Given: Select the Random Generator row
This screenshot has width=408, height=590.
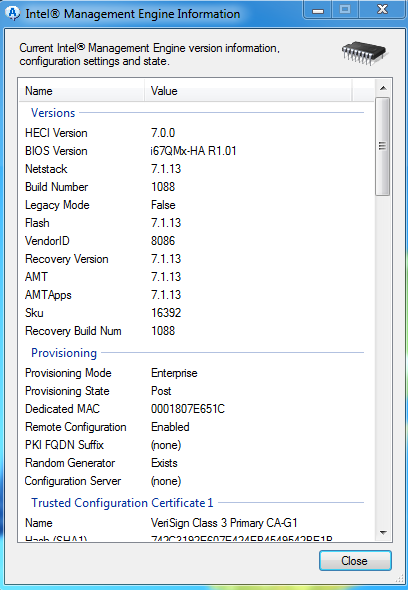Looking at the screenshot, I should point(196,463).
